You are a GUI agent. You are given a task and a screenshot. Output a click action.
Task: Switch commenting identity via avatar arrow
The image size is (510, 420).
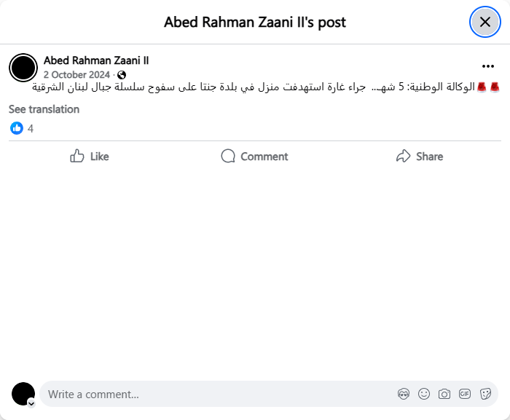click(x=31, y=403)
